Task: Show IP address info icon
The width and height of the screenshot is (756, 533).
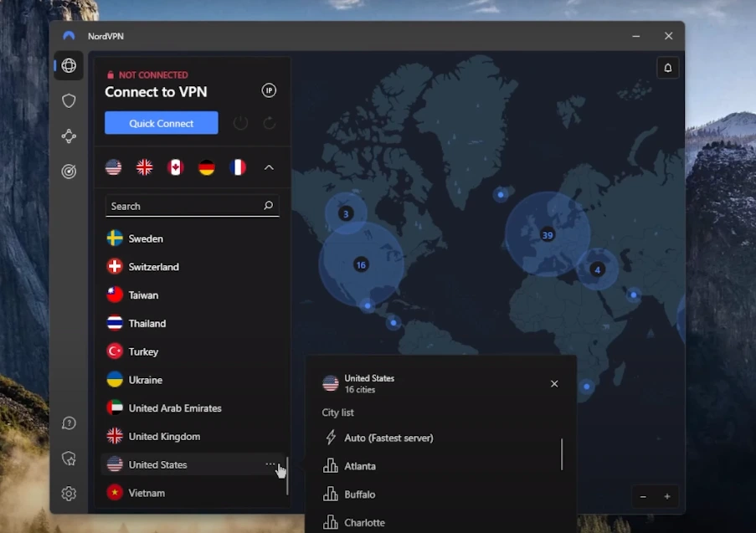Action: [269, 90]
